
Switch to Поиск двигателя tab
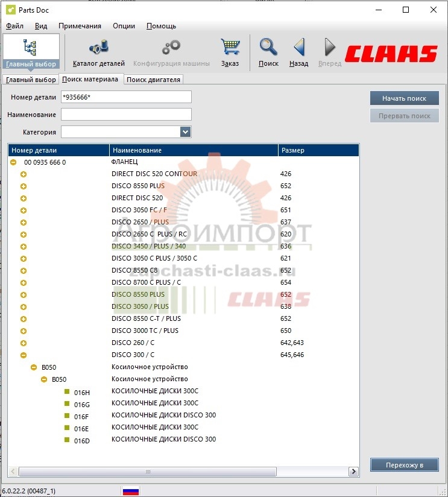coord(153,80)
